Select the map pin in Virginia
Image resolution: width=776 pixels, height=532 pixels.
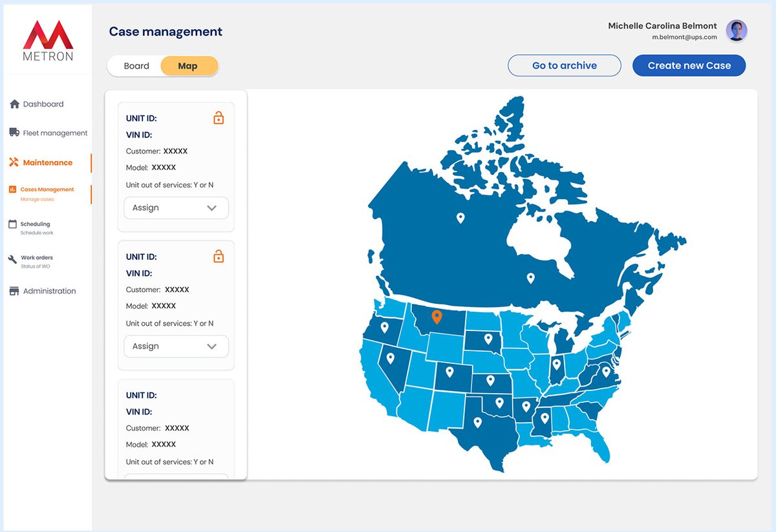606,371
